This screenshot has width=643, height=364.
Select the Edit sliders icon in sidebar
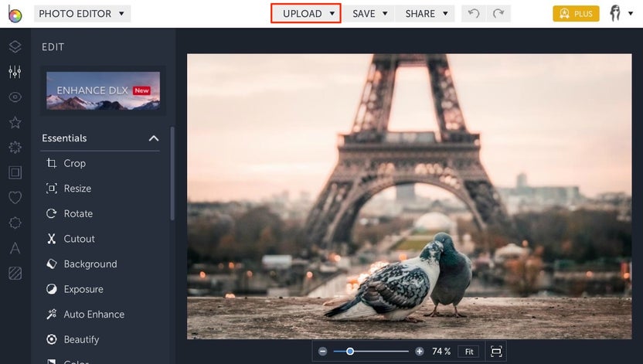pos(15,72)
